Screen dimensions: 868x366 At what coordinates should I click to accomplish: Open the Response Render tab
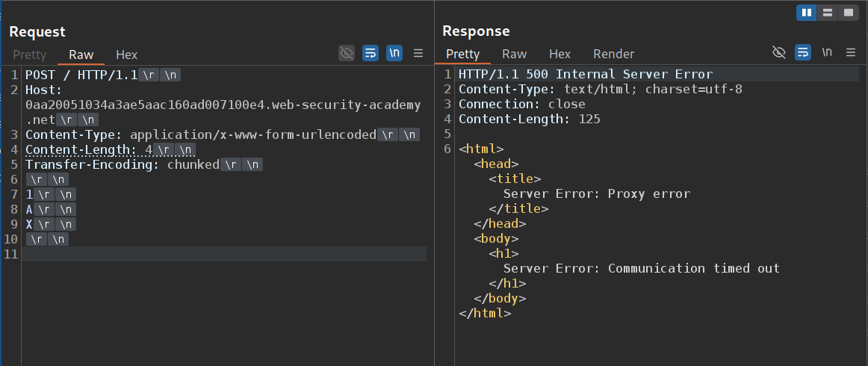coord(613,54)
